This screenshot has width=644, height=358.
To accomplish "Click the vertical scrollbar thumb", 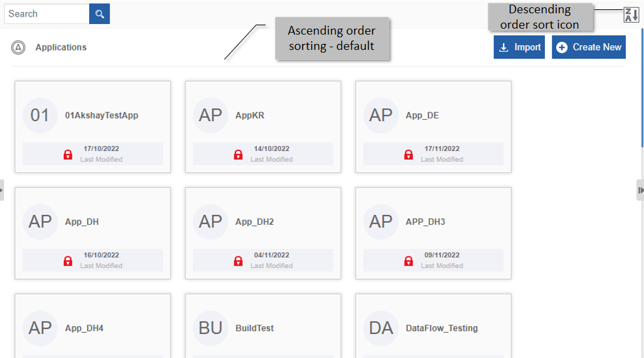I will point(642,88).
